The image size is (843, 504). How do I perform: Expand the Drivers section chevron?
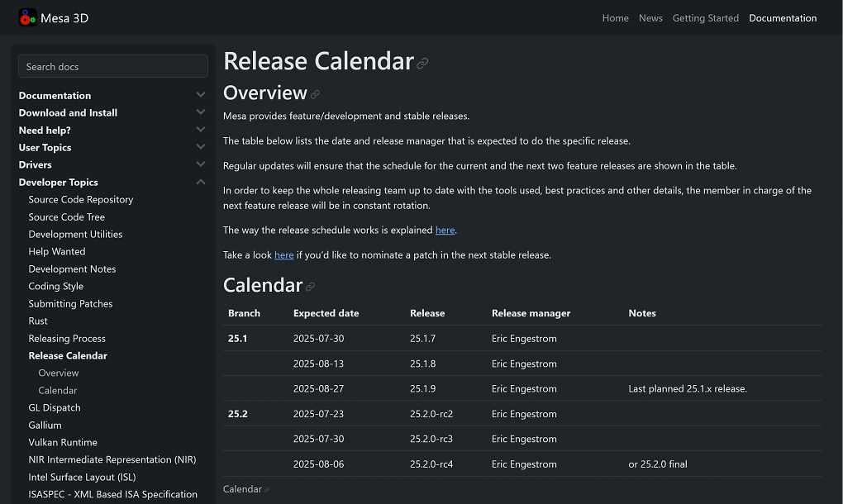pos(201,164)
